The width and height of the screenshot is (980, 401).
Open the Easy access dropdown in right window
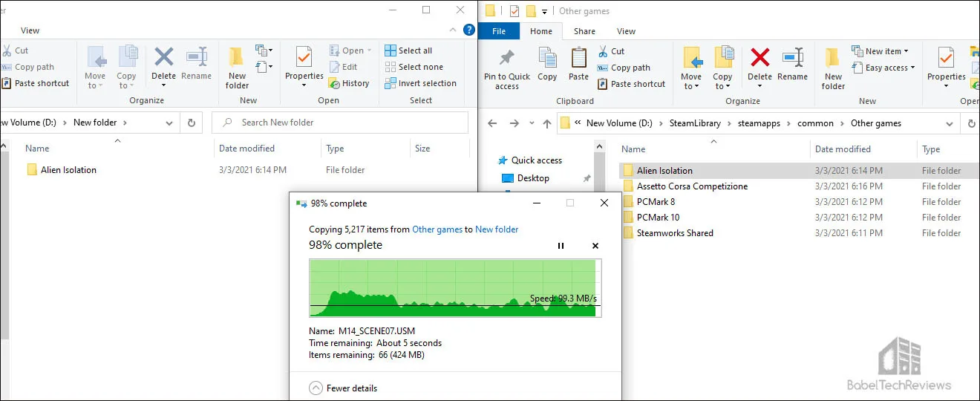883,68
